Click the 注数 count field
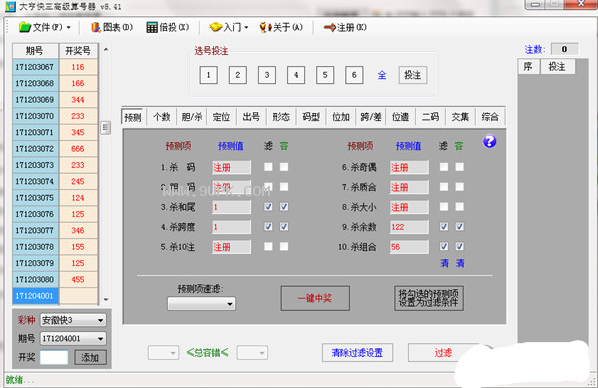The width and height of the screenshot is (598, 388). point(564,49)
